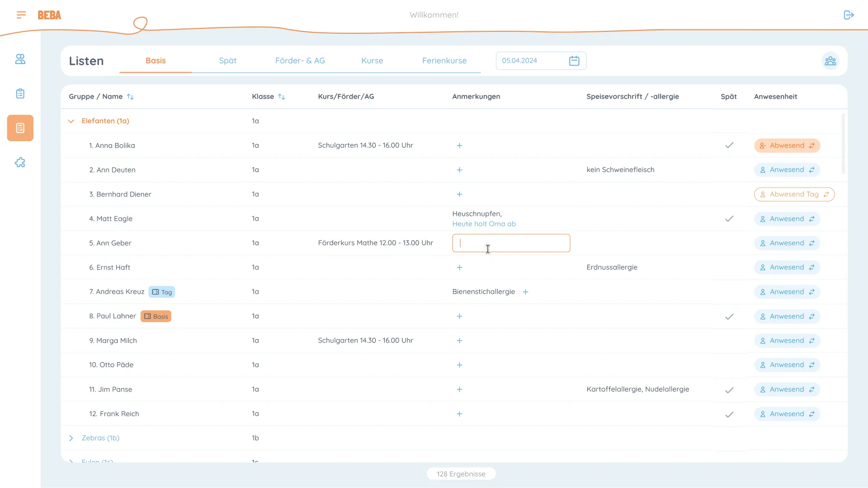Screen dimensions: 868x488
Task: Click the late checkmark for Jim Panse
Action: coord(729,390)
